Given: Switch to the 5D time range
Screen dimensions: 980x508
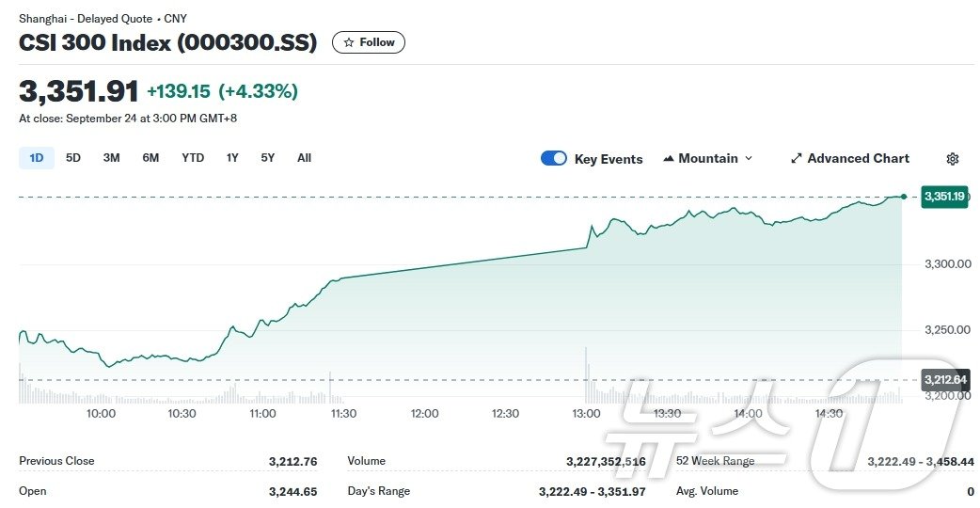Looking at the screenshot, I should 73,158.
